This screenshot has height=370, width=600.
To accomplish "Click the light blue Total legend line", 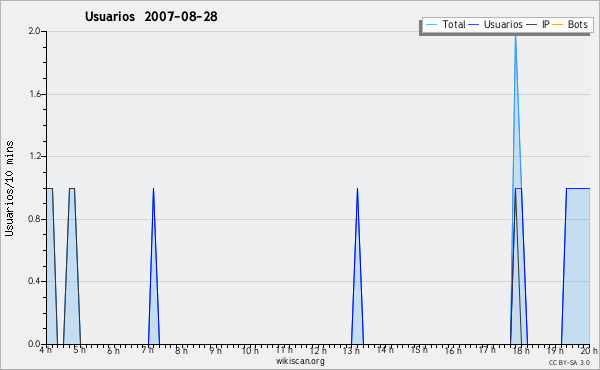I will coord(431,25).
